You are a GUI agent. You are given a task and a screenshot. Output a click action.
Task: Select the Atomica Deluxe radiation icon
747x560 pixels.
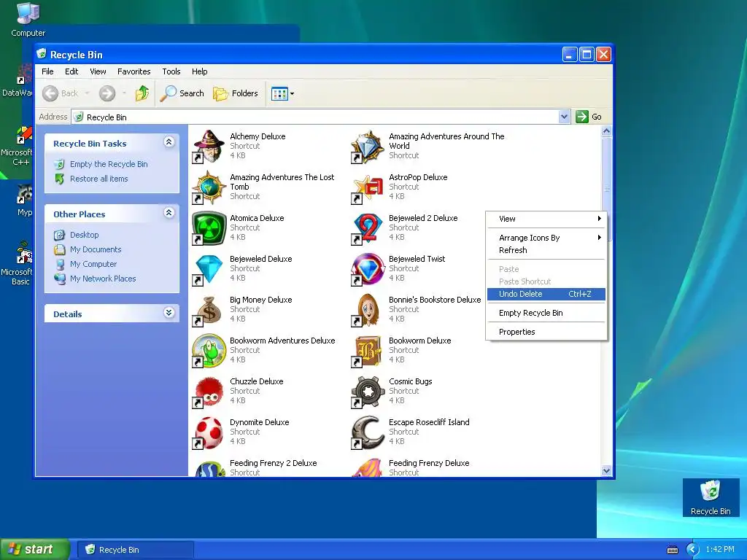pyautogui.click(x=209, y=228)
